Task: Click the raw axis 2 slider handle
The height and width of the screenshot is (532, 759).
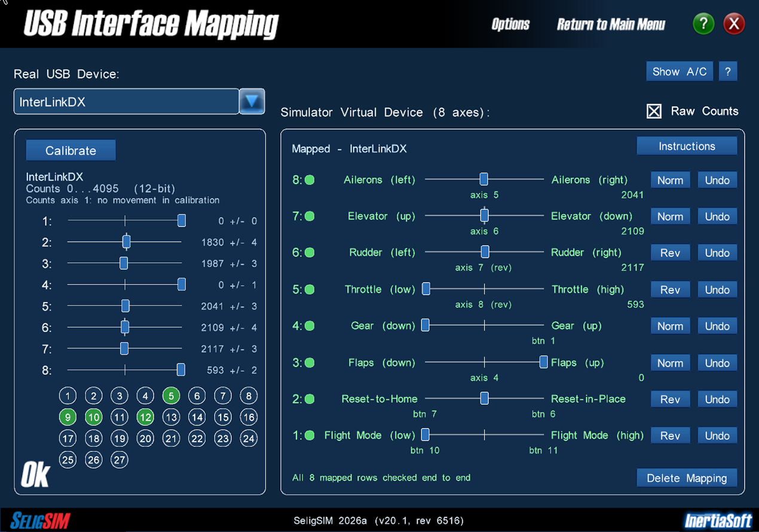Action: 126,242
